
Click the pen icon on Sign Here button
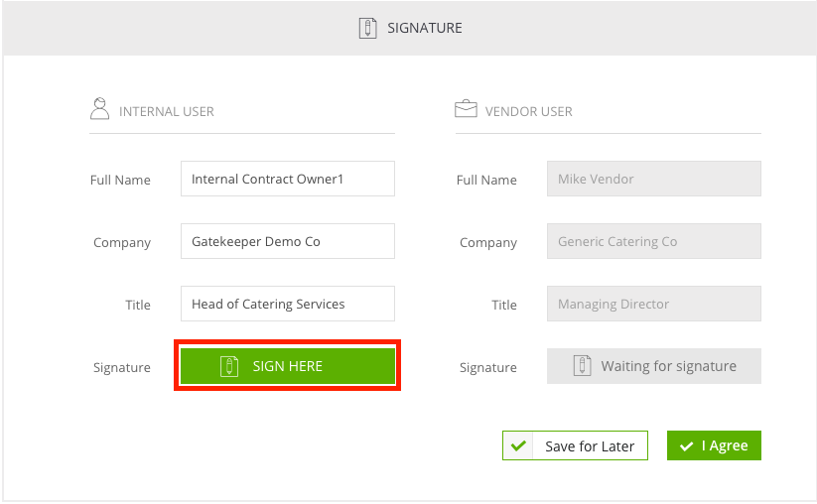pyautogui.click(x=229, y=366)
